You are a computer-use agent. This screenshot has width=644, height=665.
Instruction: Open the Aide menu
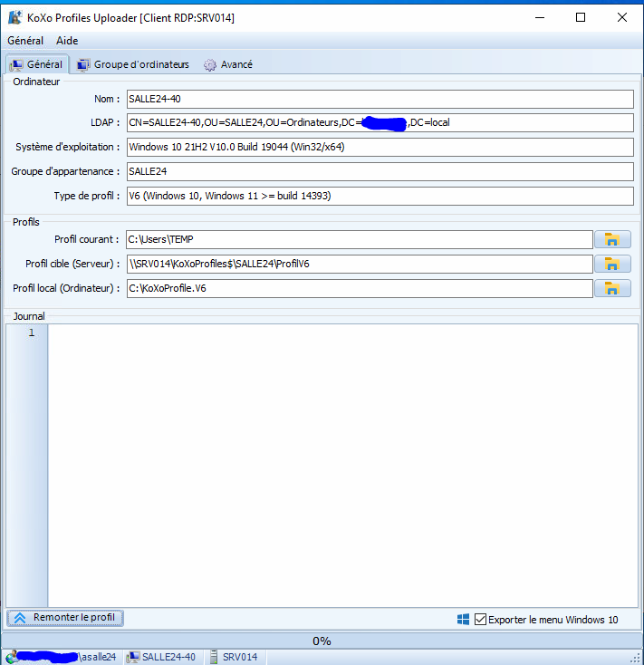(x=67, y=41)
